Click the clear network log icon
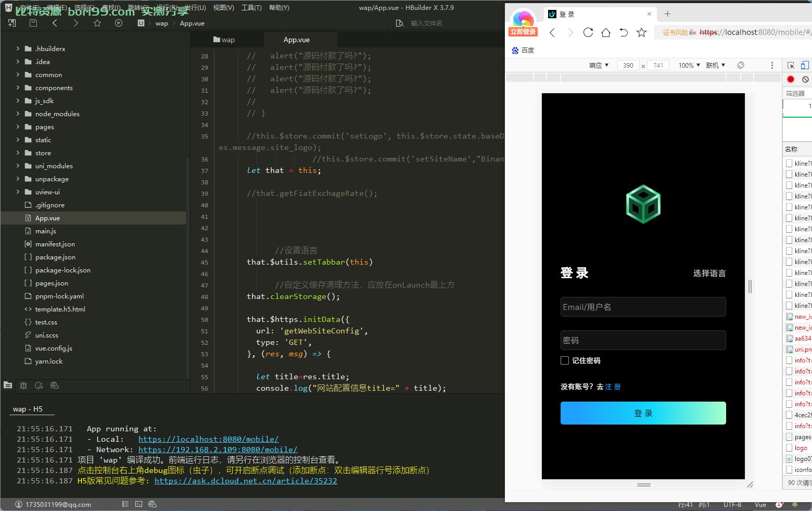 coord(805,79)
